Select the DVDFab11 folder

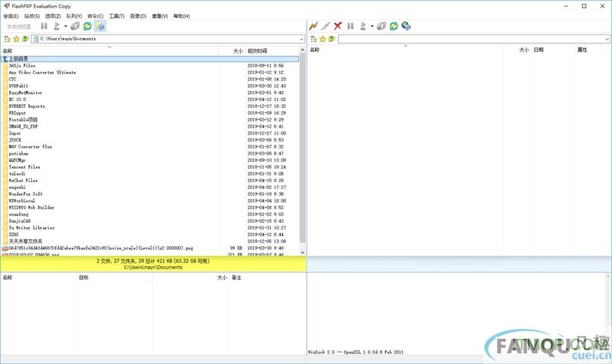(150, 86)
